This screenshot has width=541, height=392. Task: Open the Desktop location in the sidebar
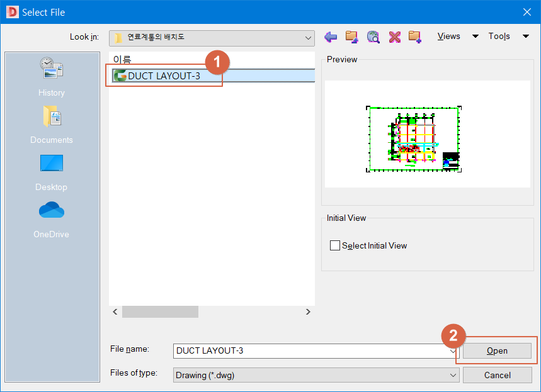(52, 172)
